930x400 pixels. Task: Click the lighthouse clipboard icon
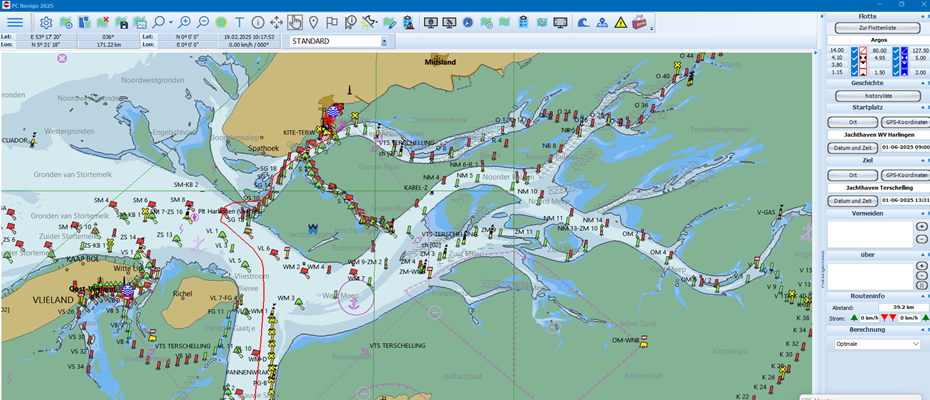pyautogui.click(x=408, y=23)
